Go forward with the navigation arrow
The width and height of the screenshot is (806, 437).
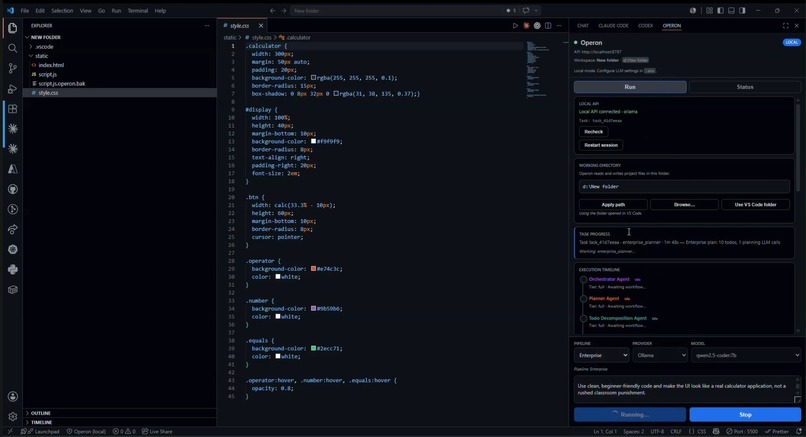[x=283, y=10]
